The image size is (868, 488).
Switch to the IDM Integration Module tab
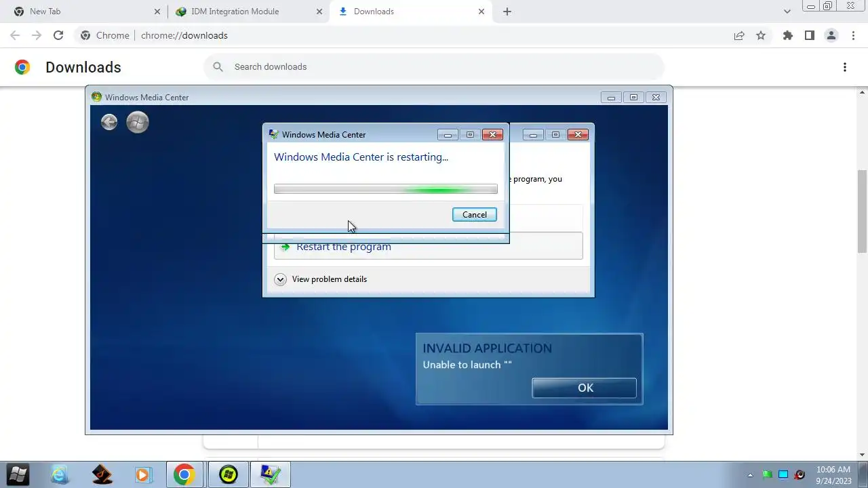click(249, 12)
